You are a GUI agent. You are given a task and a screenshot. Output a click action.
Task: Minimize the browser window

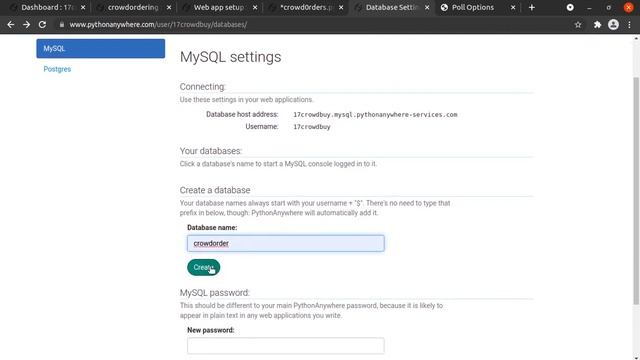(589, 7)
